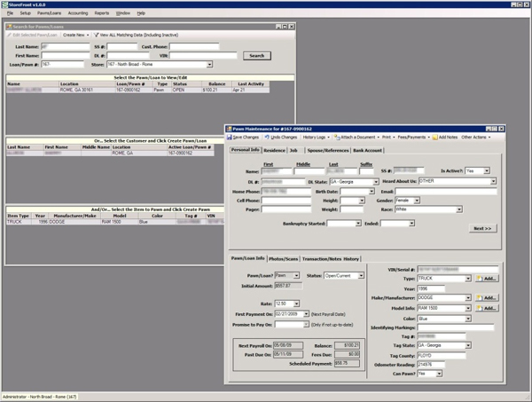
Task: Click the Pawn Maintenance window title icon
Action: [230, 129]
